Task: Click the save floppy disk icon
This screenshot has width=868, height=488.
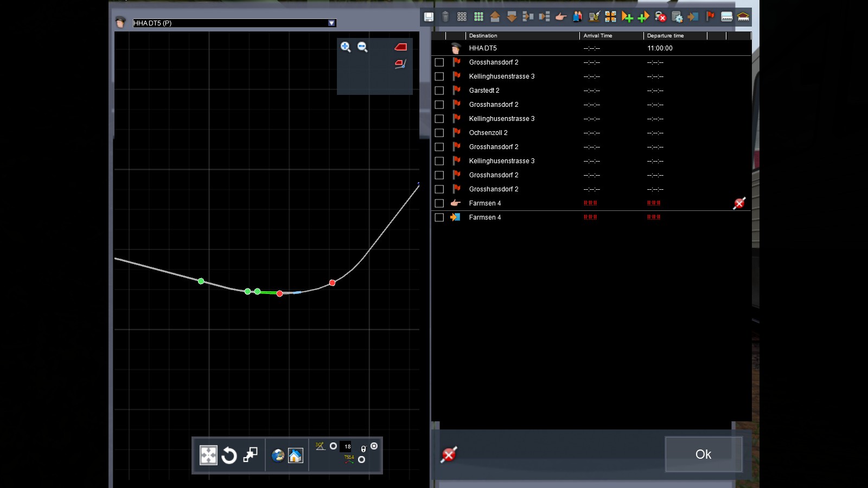Action: pos(429,17)
